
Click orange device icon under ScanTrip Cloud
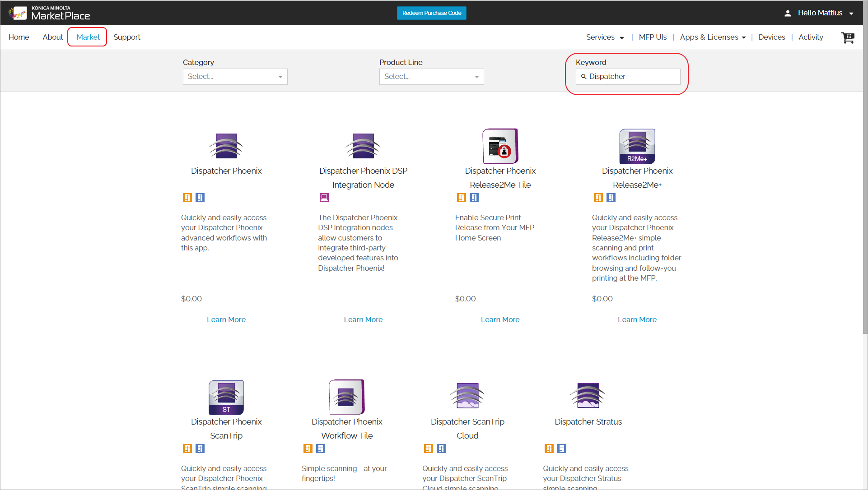point(429,448)
